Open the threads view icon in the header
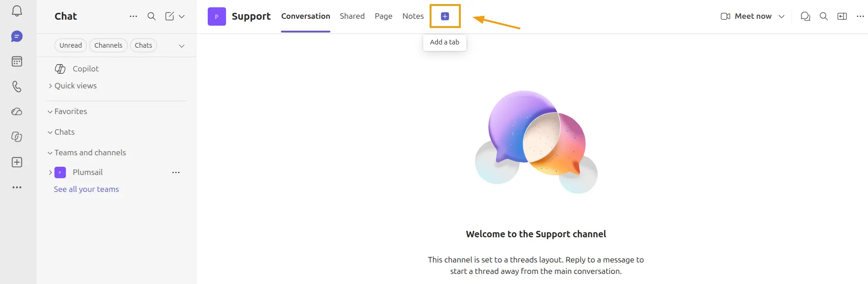This screenshot has height=284, width=868. (805, 16)
